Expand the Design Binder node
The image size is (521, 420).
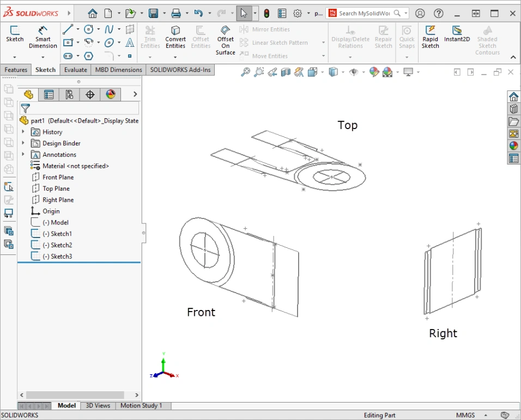(x=23, y=143)
